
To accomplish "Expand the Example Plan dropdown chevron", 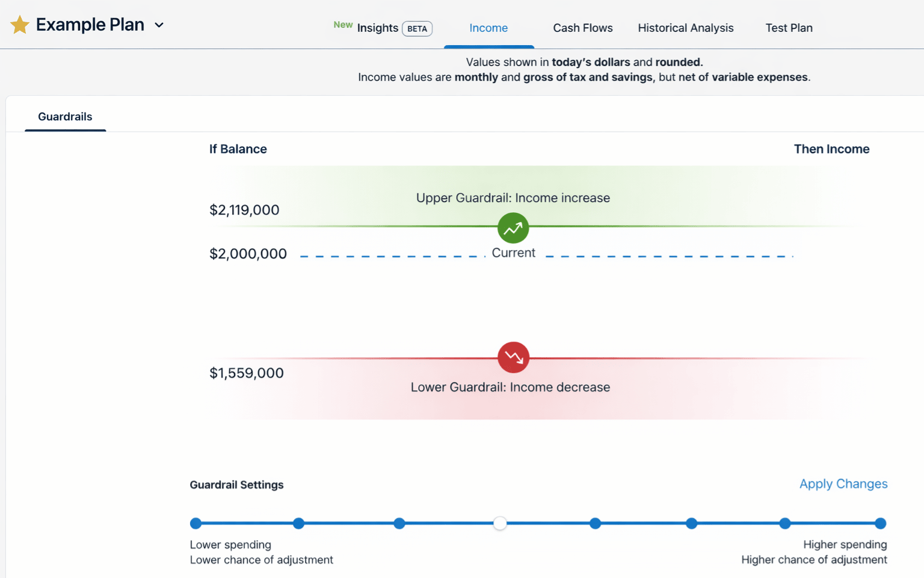I will click(x=159, y=25).
